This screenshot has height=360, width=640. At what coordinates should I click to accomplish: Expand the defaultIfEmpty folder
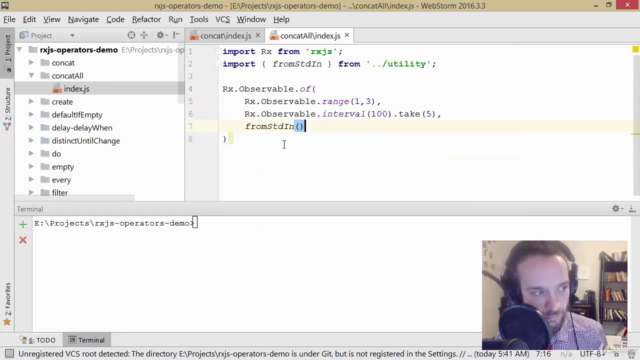(x=31, y=114)
